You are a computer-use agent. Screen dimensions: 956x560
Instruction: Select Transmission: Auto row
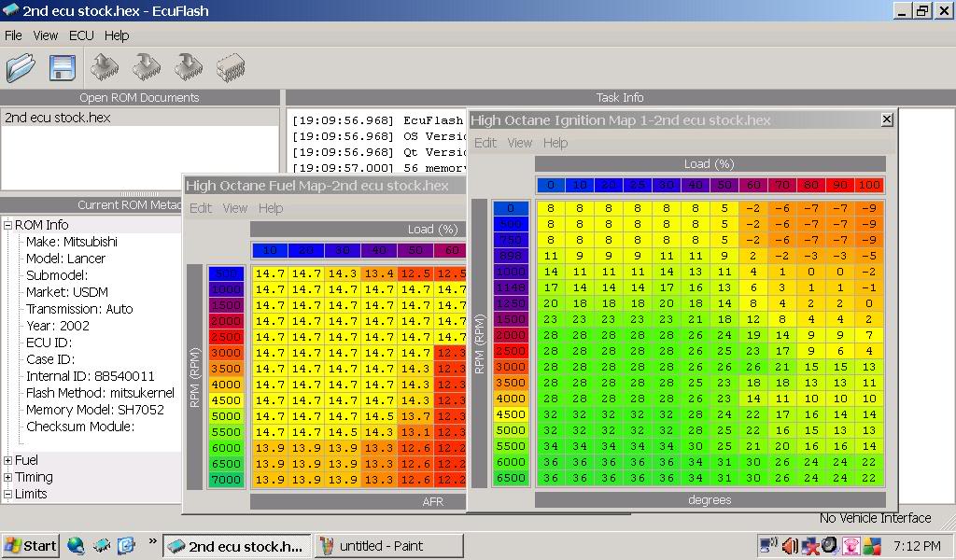[x=79, y=309]
